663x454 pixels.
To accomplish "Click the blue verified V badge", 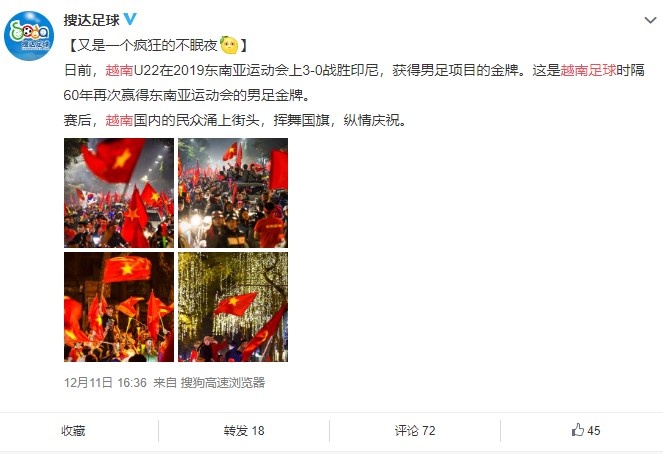I will 130,19.
